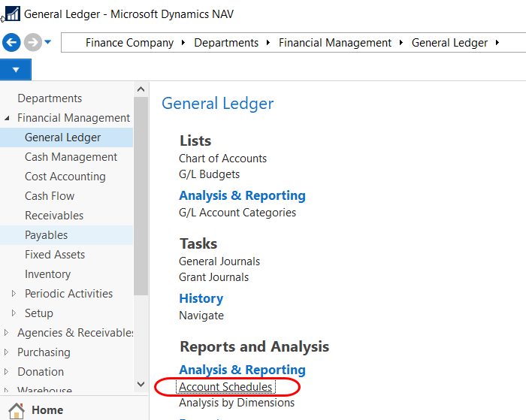
Task: Expand the Periodic Activities node
Action: coord(14,294)
